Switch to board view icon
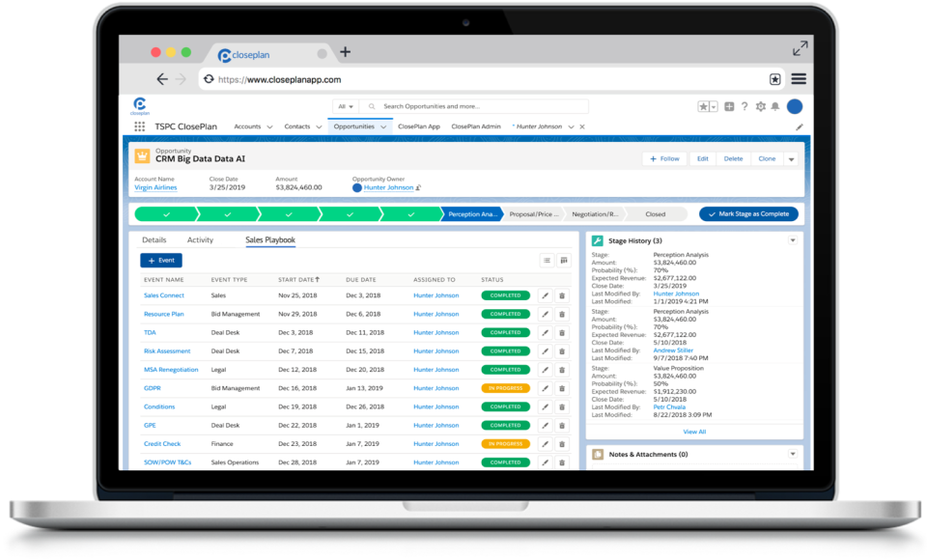Screen dimensions: 927x560 [x=564, y=260]
